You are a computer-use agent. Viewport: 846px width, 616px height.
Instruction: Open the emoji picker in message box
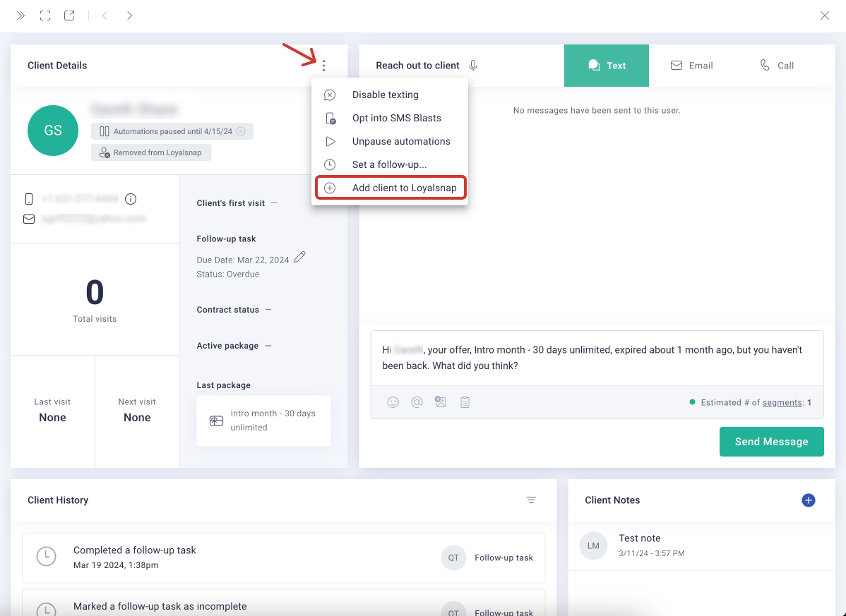click(x=393, y=402)
